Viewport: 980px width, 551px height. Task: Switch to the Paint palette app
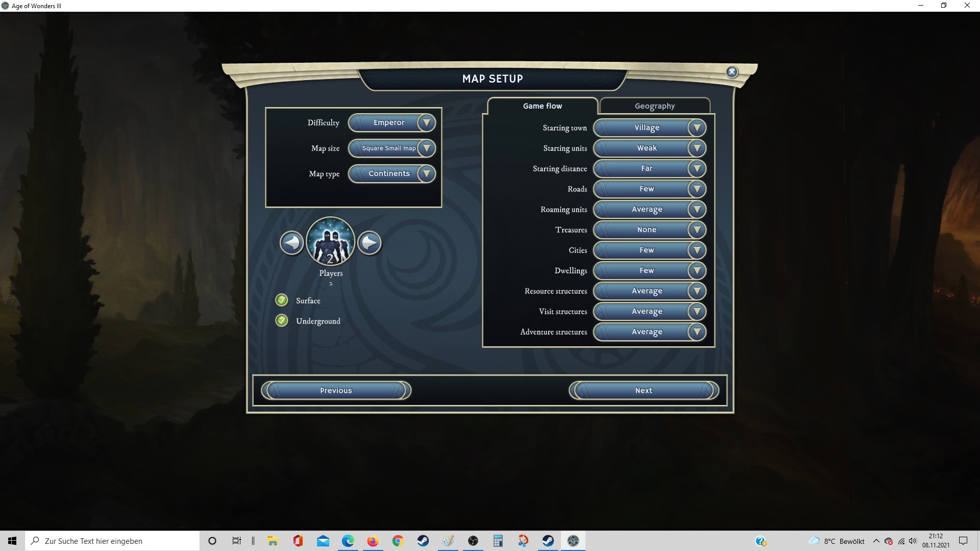(448, 541)
